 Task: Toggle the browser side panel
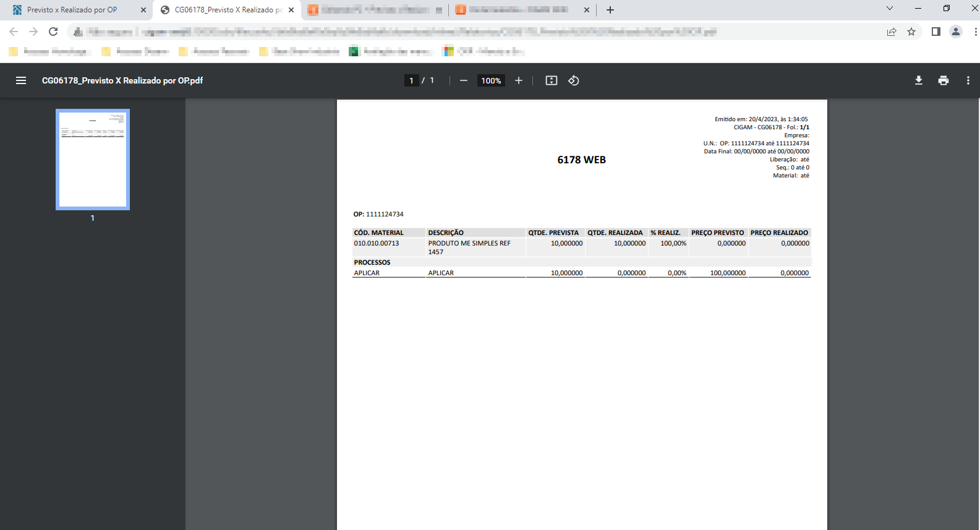(x=936, y=32)
